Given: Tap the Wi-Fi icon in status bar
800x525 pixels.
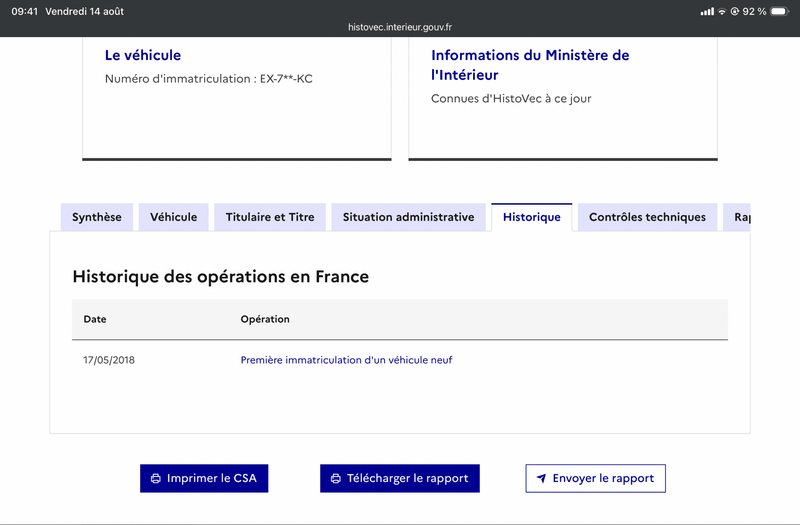Looking at the screenshot, I should (x=722, y=11).
